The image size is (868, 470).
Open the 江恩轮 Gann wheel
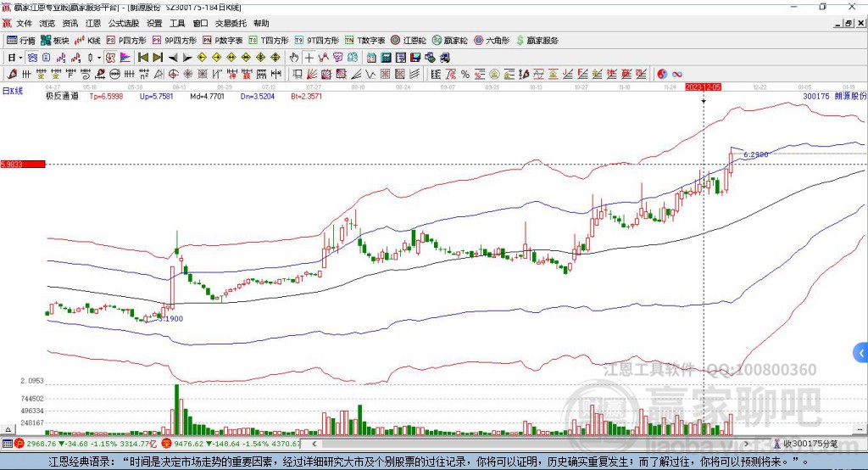(x=409, y=41)
